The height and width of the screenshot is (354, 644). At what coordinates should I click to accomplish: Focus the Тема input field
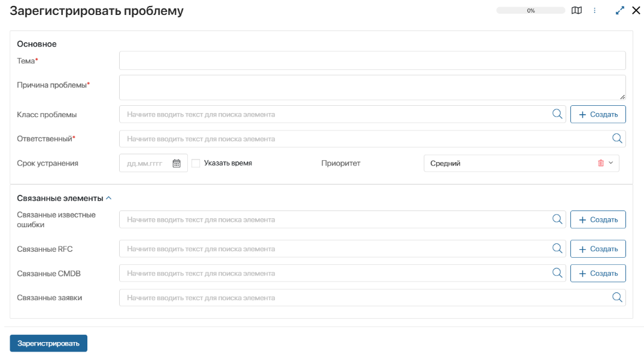coord(372,61)
